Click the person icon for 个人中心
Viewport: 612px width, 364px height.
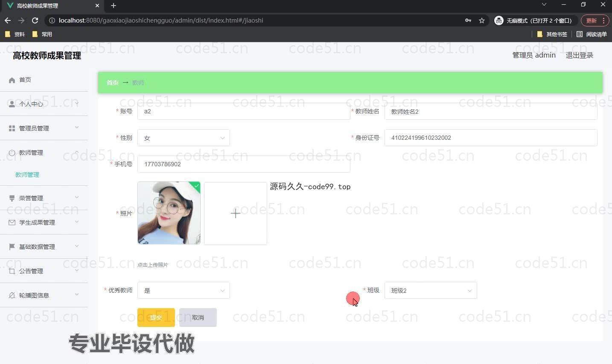12,104
